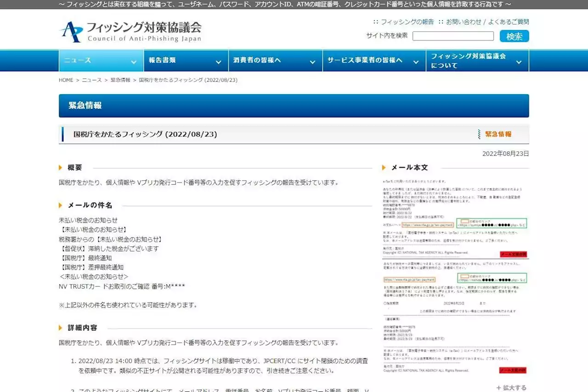Image resolution: width=588 pixels, height=392 pixels.
Task: Open the 消費者の皆様へ navigation menu
Action: click(275, 61)
